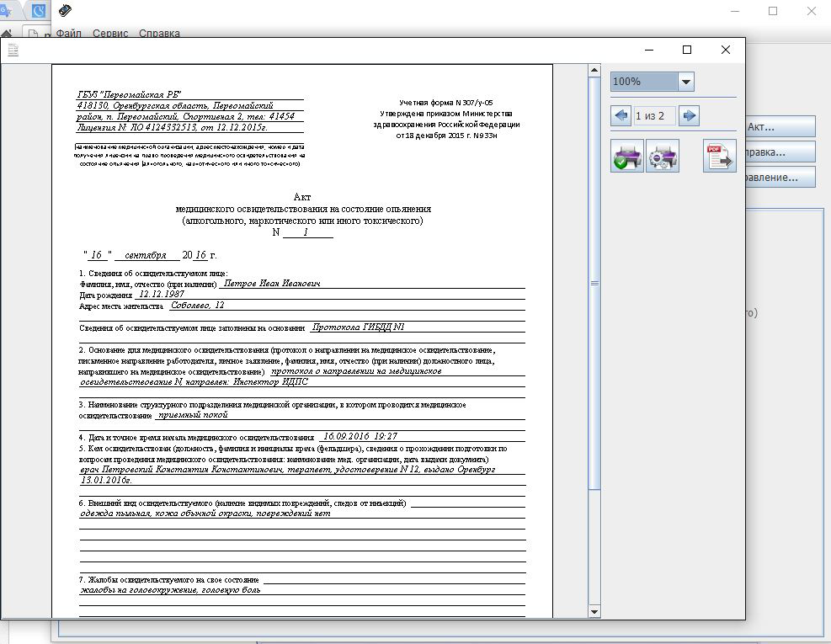Click the Справка... button behind preview
The height and width of the screenshot is (644, 831).
[x=780, y=152]
